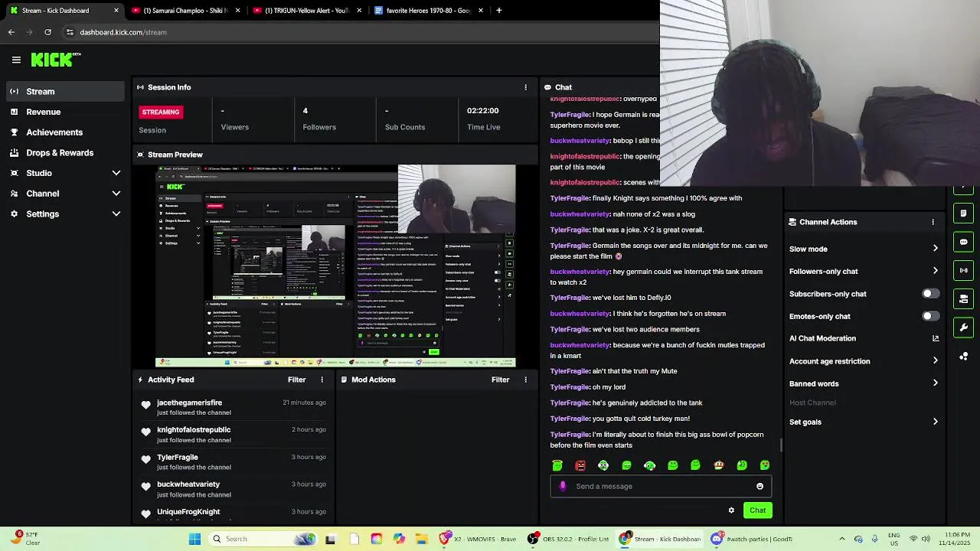Click the chat bubble icon in right rail
Image resolution: width=980 pixels, height=551 pixels.
click(964, 242)
